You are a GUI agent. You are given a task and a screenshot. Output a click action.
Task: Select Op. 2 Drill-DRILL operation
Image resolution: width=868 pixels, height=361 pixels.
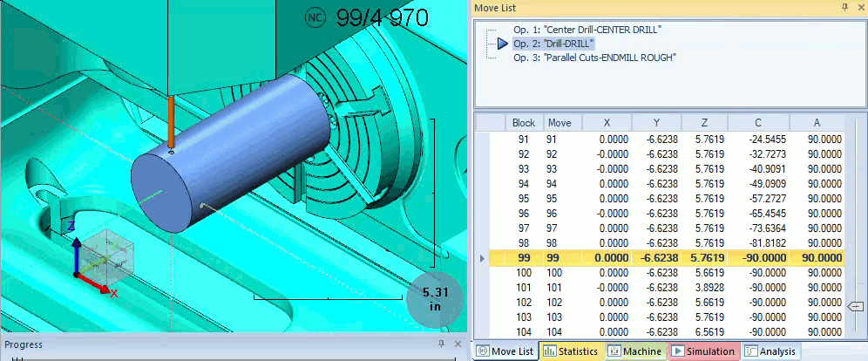tap(553, 44)
